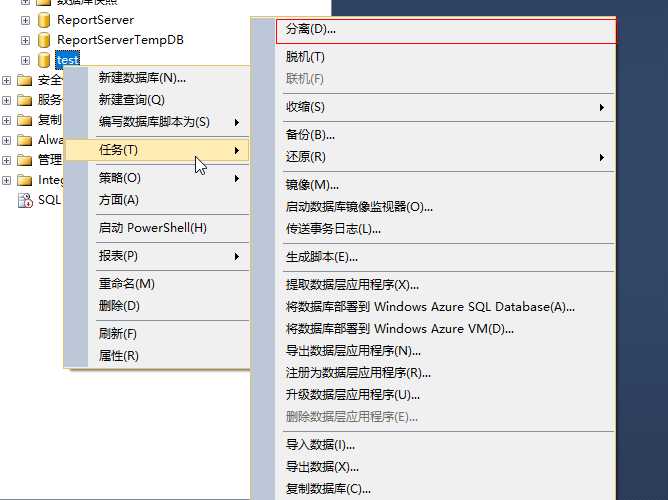Viewport: 668px width, 500px height.
Task: Expand the test database node
Action: 26,60
